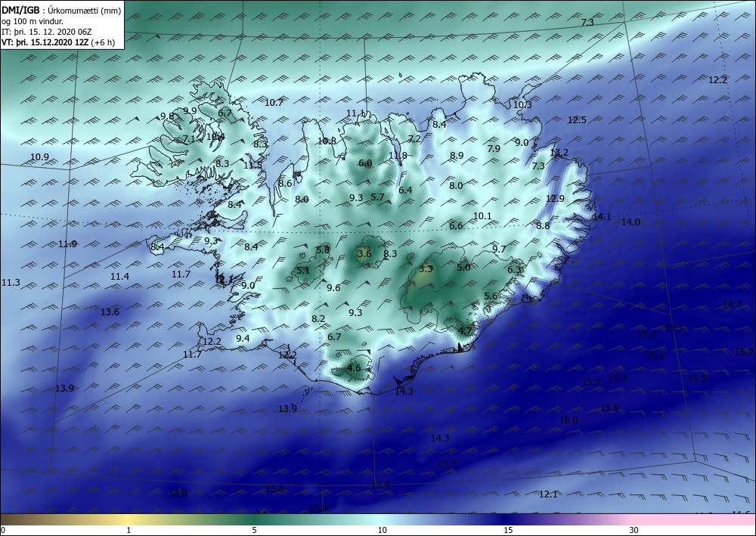This screenshot has height=536, width=756.
Task: Click the map value 11.4
Action: (119, 276)
